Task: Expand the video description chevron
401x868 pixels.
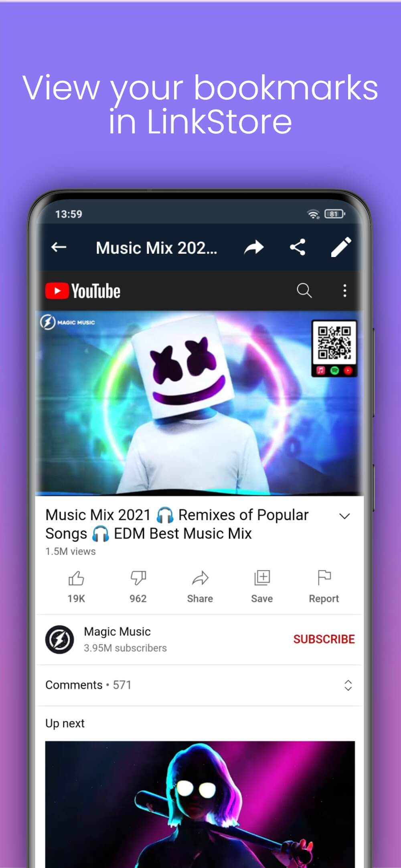Action: (344, 516)
